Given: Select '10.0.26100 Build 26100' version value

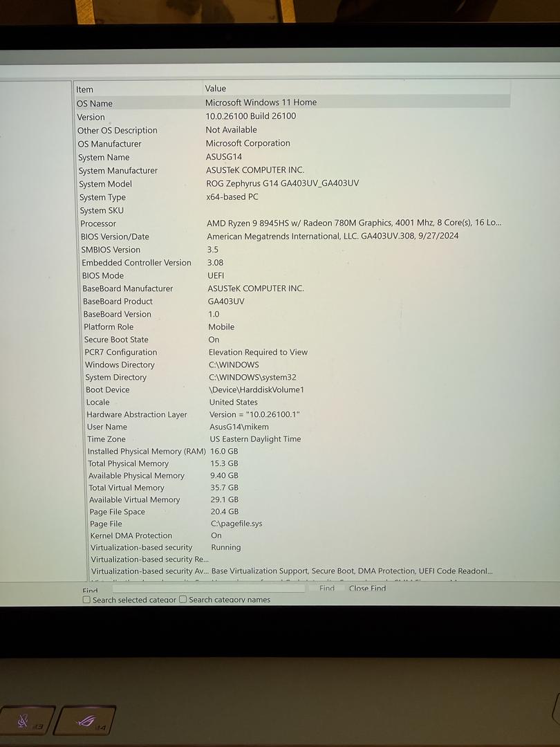Looking at the screenshot, I should click(251, 116).
